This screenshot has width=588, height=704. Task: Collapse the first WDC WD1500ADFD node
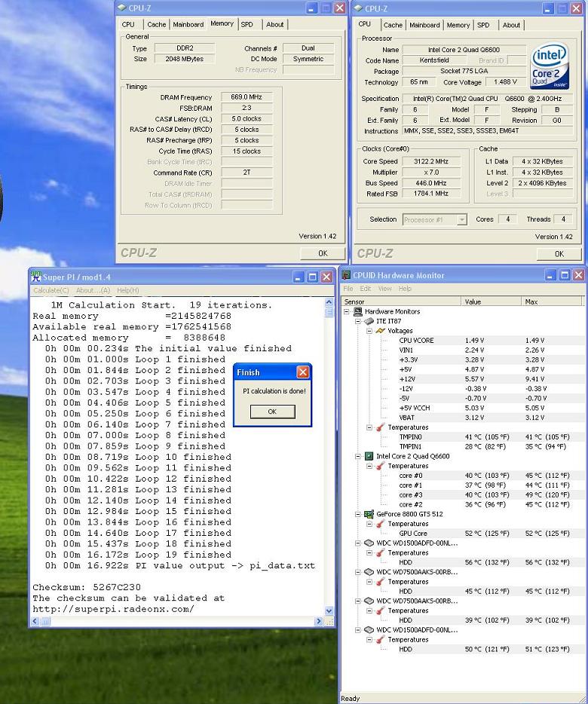coord(358,543)
